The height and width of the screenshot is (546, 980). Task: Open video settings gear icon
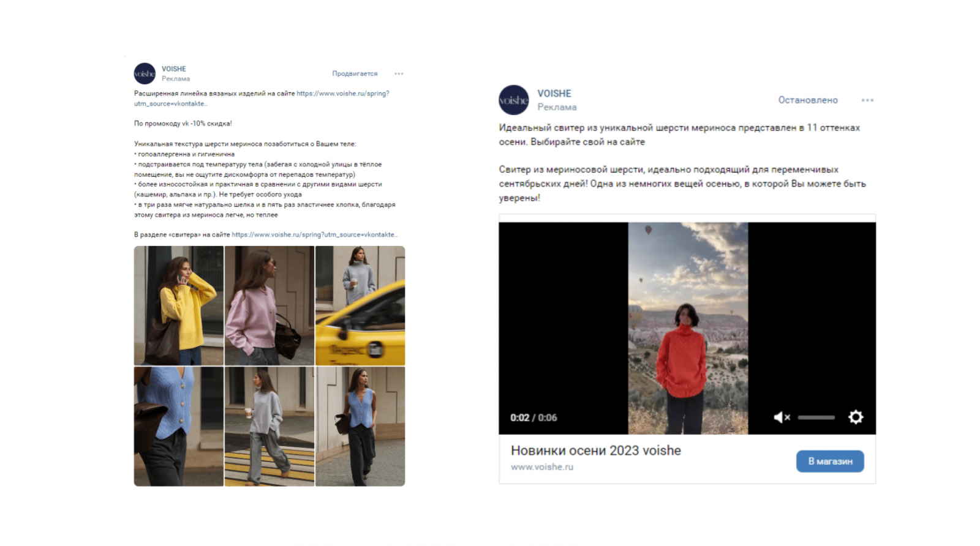point(856,417)
